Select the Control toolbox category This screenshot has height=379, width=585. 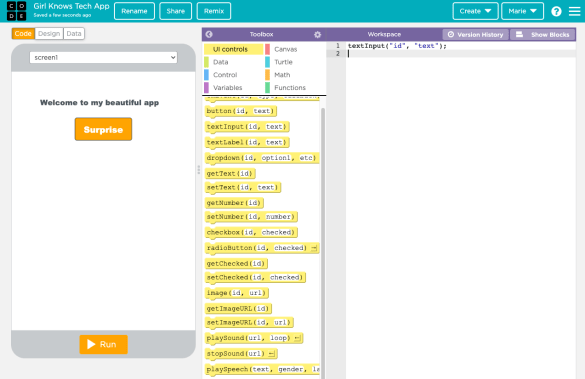[233, 75]
